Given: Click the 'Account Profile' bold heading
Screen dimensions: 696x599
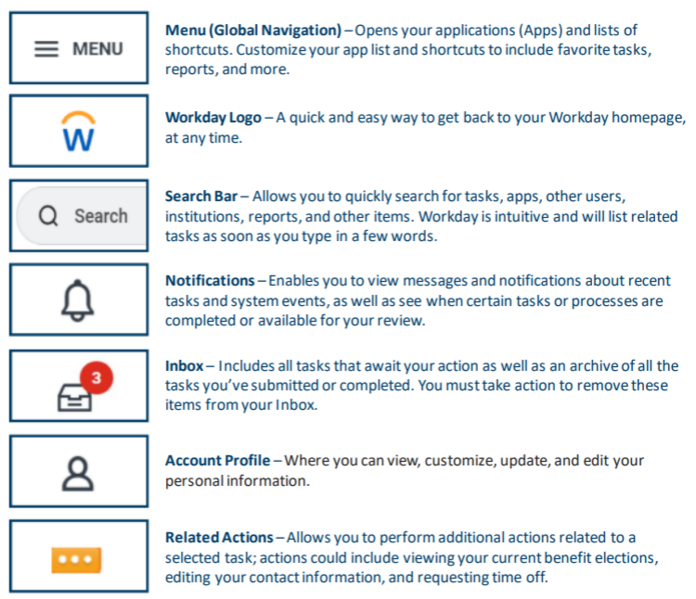Looking at the screenshot, I should [217, 460].
